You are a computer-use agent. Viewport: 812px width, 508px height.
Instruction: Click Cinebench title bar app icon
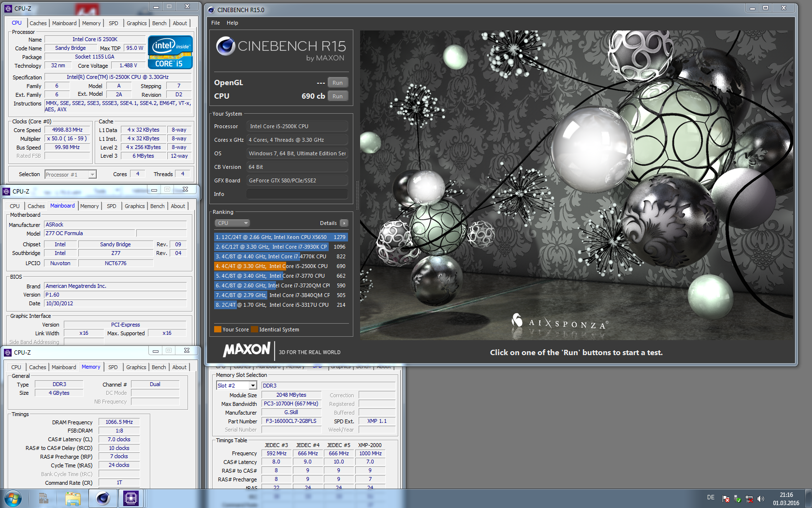coord(211,10)
